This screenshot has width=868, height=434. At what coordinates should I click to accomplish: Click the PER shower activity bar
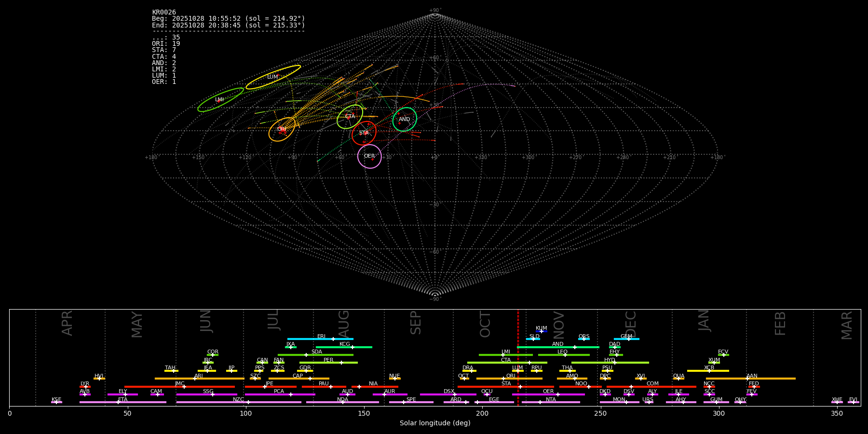click(x=328, y=363)
